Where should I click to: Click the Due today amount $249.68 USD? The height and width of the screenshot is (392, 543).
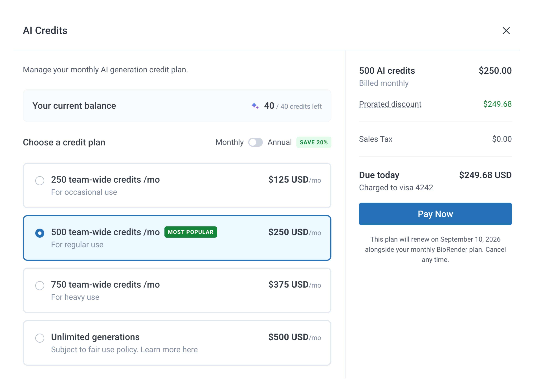click(485, 175)
